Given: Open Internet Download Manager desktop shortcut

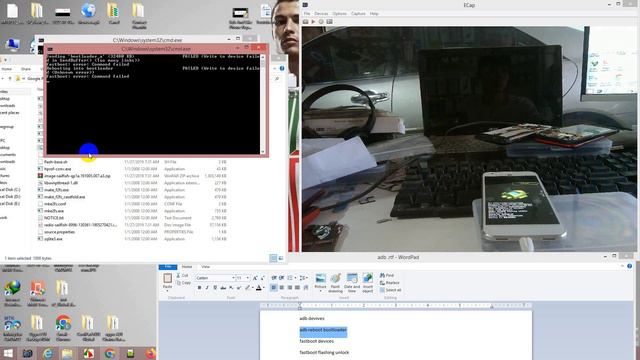Looking at the screenshot, I should 13,293.
